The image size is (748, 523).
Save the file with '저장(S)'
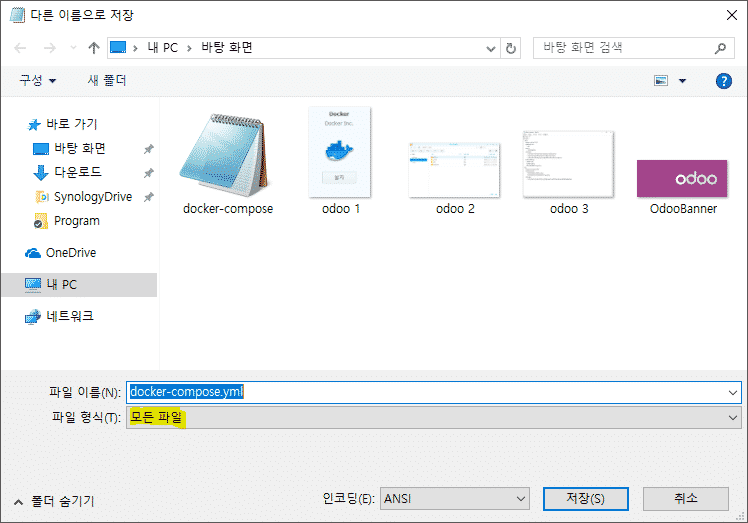[x=585, y=499]
